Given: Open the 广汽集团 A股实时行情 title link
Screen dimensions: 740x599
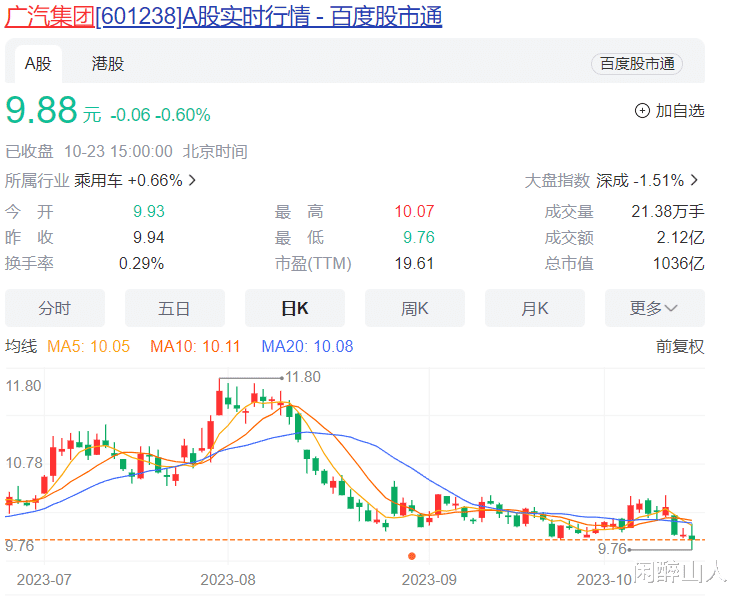Looking at the screenshot, I should pos(223,16).
